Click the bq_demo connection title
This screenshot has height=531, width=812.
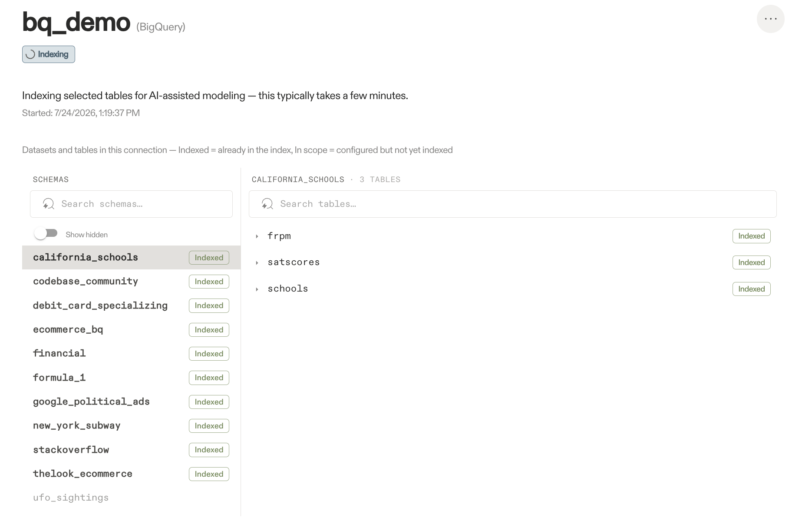point(76,22)
